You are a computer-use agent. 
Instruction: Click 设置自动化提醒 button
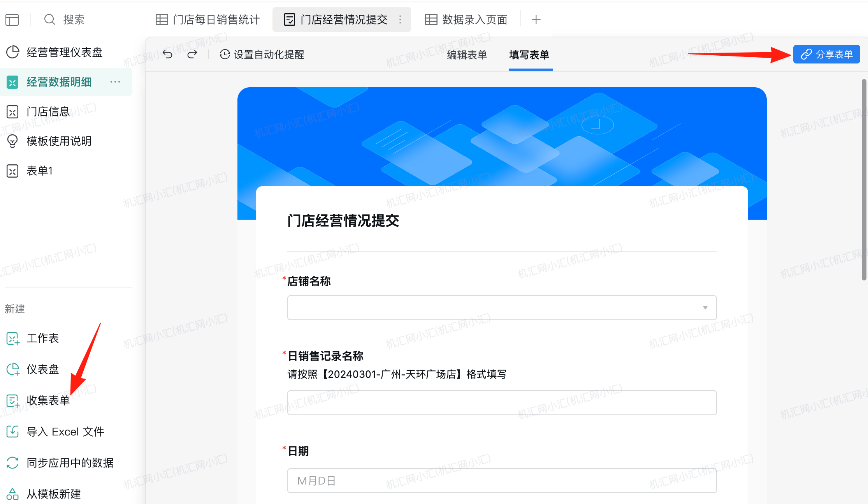tap(262, 55)
